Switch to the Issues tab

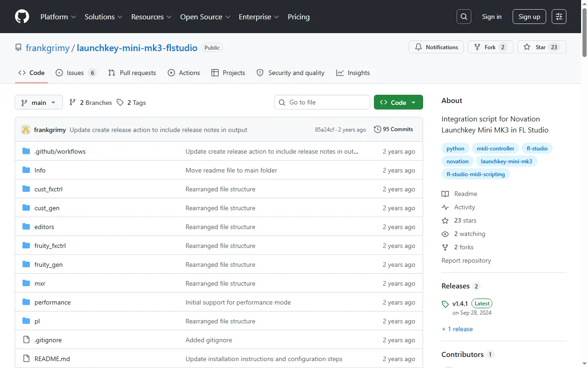coord(76,73)
